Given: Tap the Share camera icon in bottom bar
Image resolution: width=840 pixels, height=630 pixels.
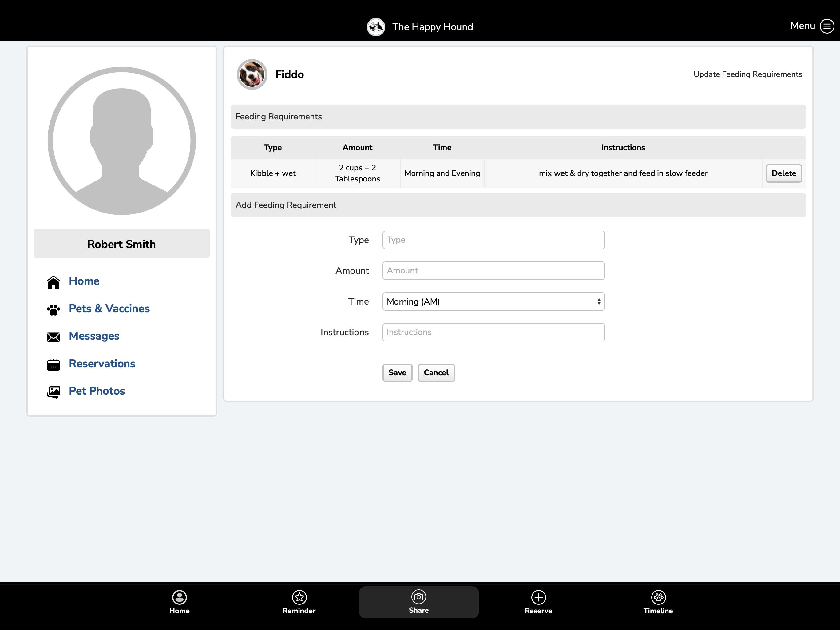Looking at the screenshot, I should (x=419, y=596).
